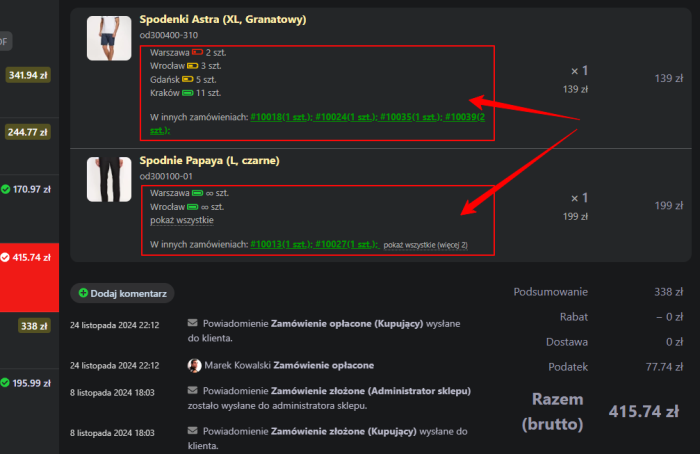Expand stock list with 'pokaż wszystkie'
The height and width of the screenshot is (454, 700).
181,220
